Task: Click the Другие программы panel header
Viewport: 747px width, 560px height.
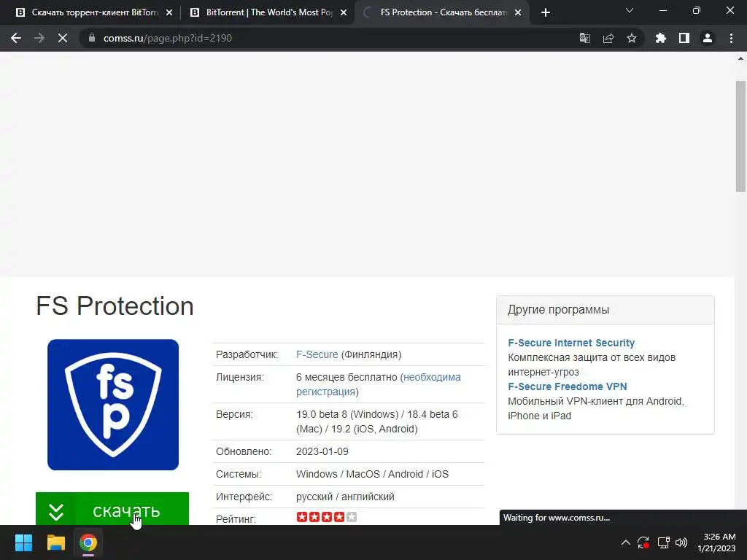Action: tap(605, 309)
